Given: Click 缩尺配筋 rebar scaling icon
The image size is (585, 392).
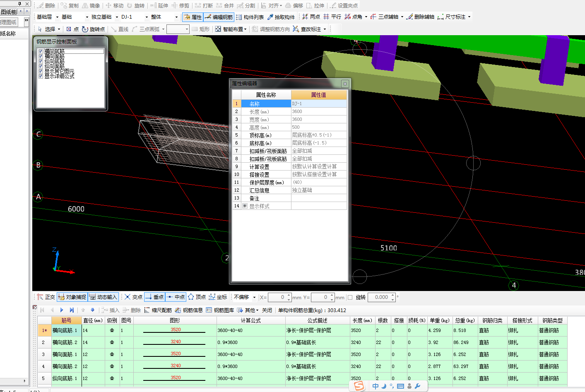Looking at the screenshot, I should coord(158,310).
